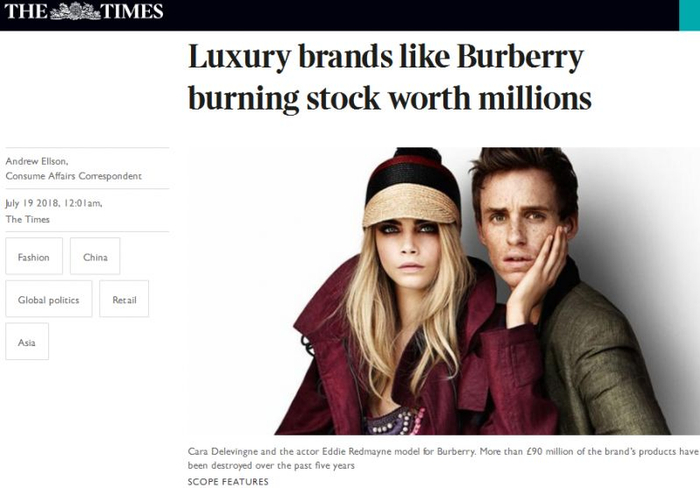Click the dark header bar
This screenshot has width=700, height=488.
(x=339, y=15)
